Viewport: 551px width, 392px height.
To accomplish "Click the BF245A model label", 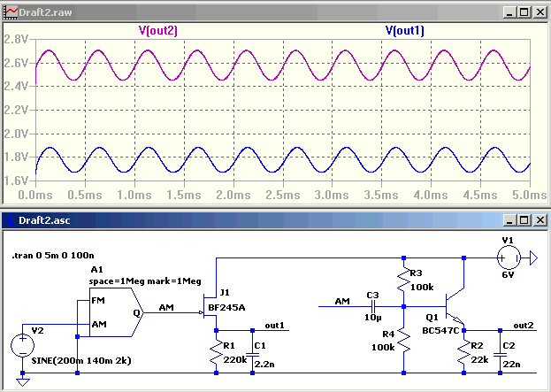I will [x=226, y=308].
